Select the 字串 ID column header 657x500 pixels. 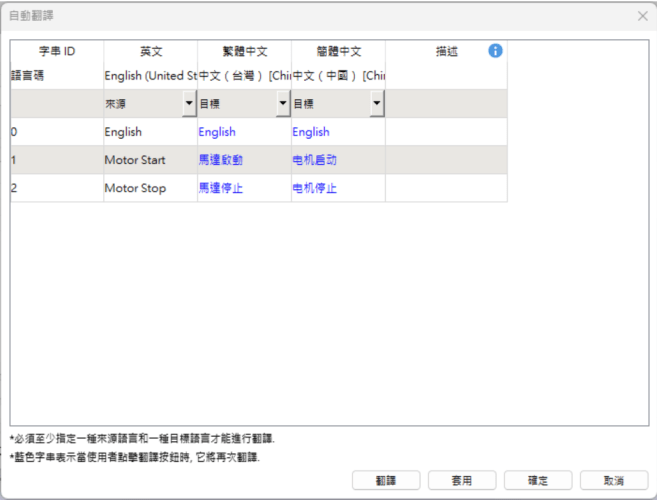(57, 51)
